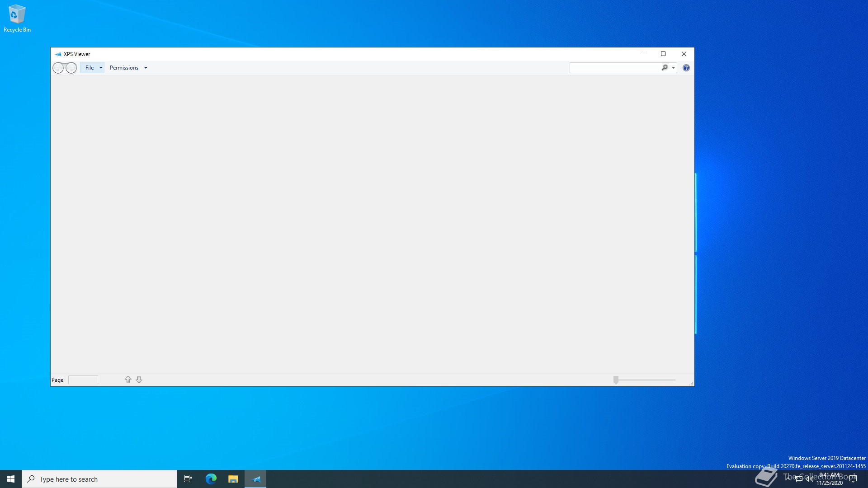Click the forward navigation circle button

pyautogui.click(x=71, y=68)
